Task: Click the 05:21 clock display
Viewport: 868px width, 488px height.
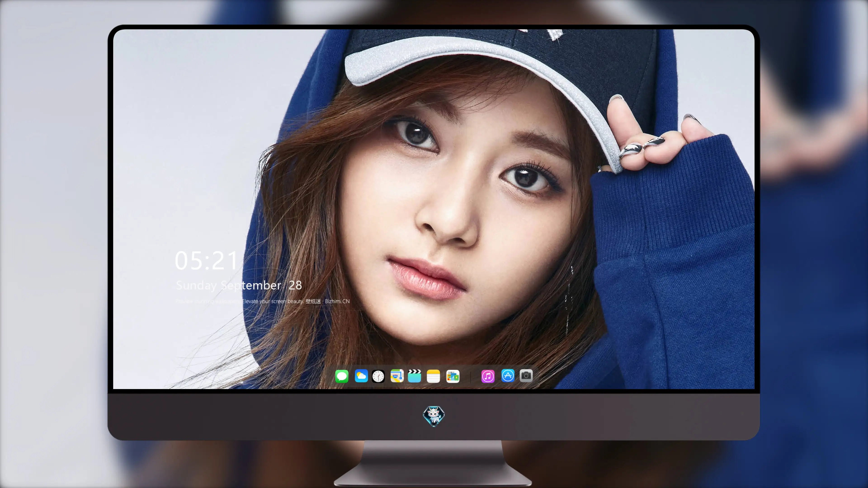Action: point(206,261)
